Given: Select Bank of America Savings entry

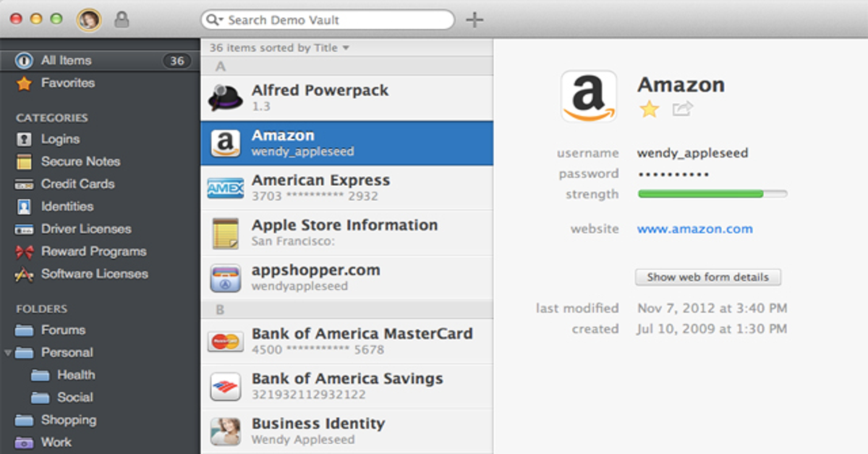Looking at the screenshot, I should (346, 386).
